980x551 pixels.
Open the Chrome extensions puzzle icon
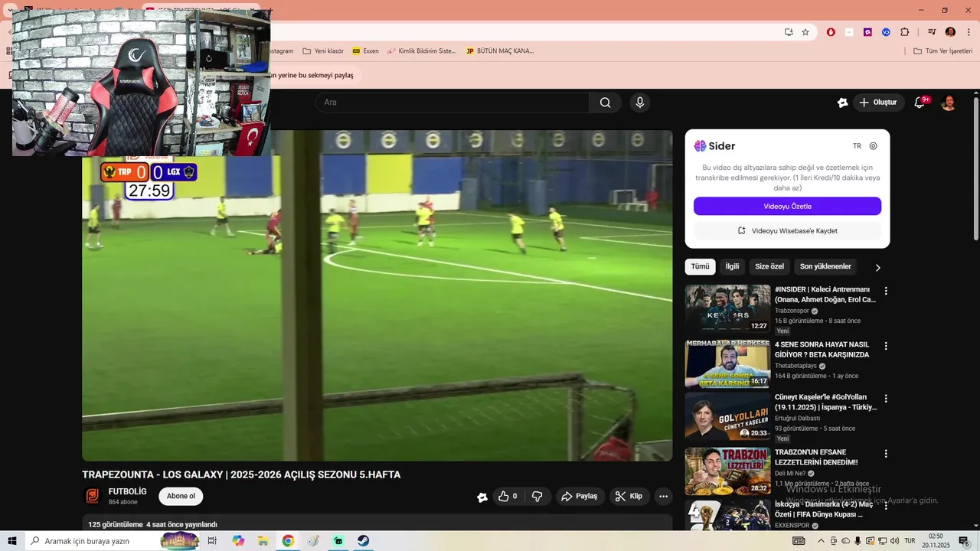coord(905,32)
